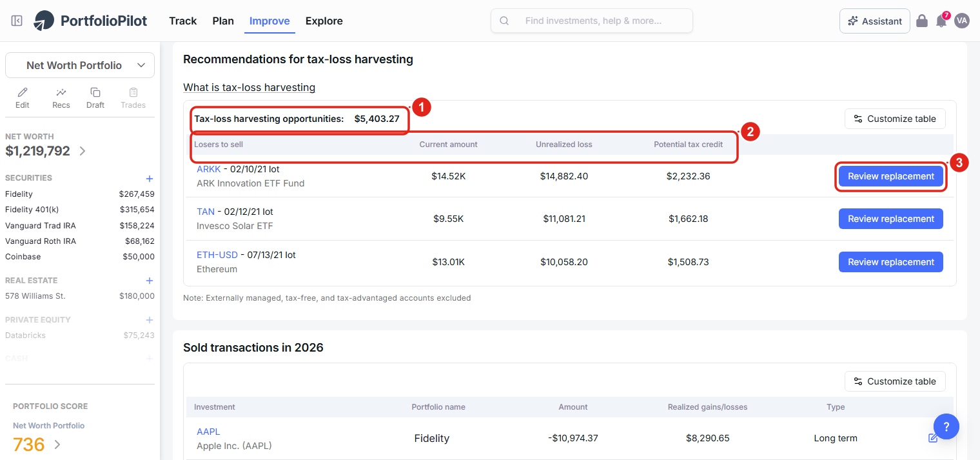Open the Edit pencil icon

click(x=23, y=92)
